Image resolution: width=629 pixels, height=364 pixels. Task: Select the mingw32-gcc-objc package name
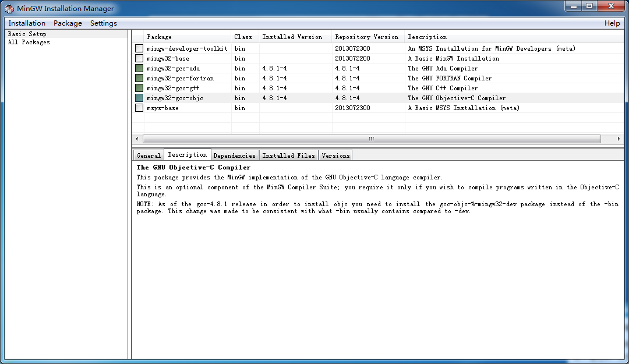pos(175,98)
